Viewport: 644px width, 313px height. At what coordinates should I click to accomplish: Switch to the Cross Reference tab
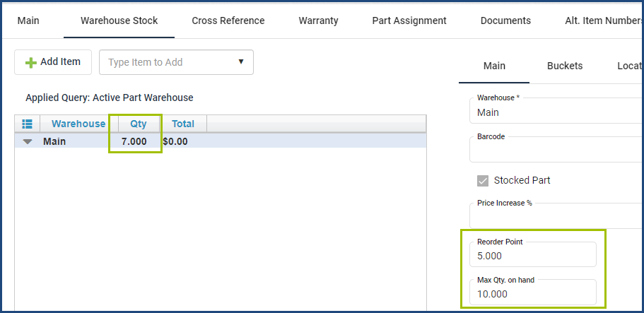point(228,20)
